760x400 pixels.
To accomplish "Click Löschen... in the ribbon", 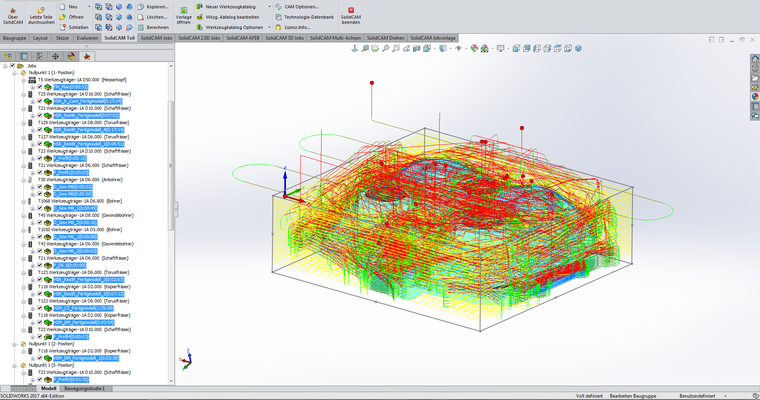I will click(152, 17).
